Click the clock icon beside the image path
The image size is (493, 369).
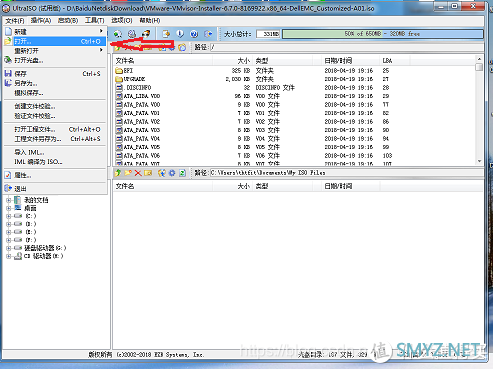click(x=182, y=47)
